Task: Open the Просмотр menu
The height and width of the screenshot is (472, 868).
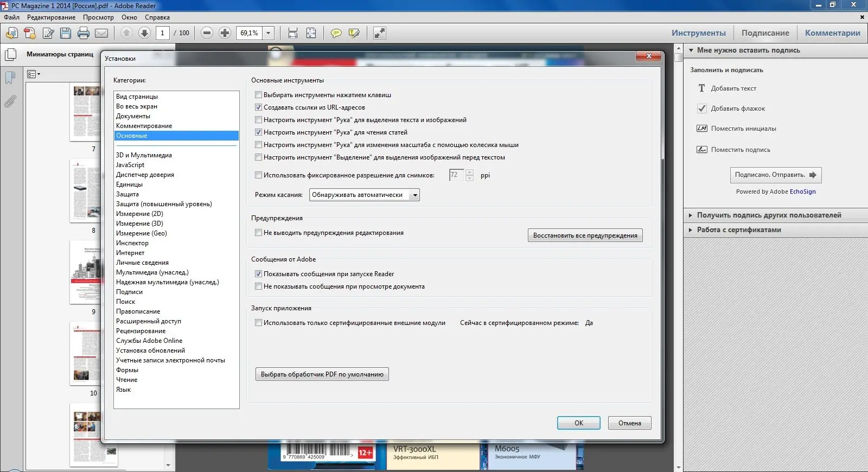Action: pos(98,17)
